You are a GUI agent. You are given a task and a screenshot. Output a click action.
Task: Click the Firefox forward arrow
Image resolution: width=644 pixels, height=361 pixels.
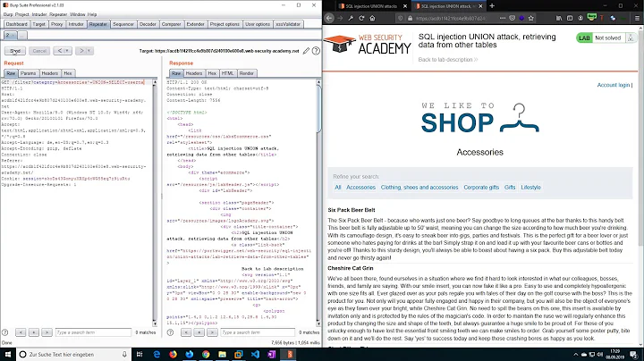coord(340,18)
